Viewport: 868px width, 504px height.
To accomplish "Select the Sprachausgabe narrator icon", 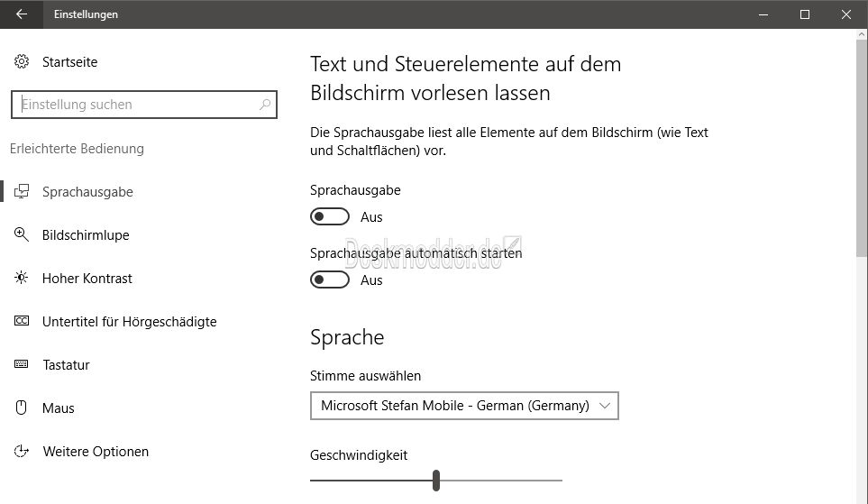I will [22, 192].
